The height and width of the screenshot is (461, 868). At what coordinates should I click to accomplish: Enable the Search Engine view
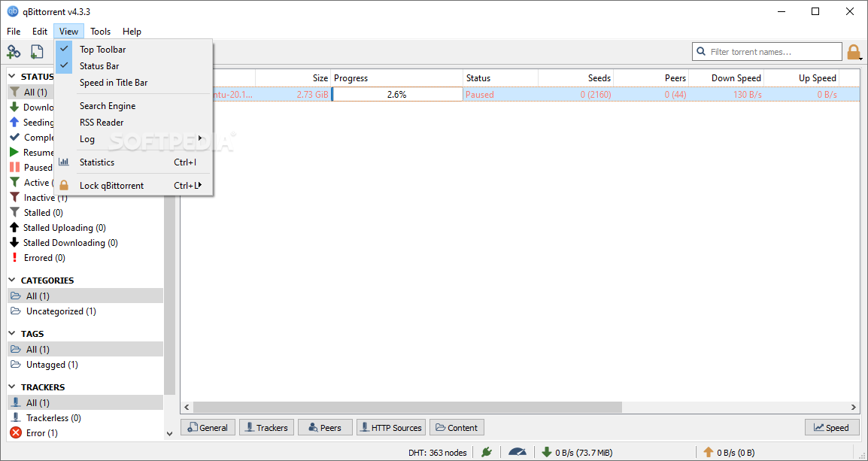133,106
